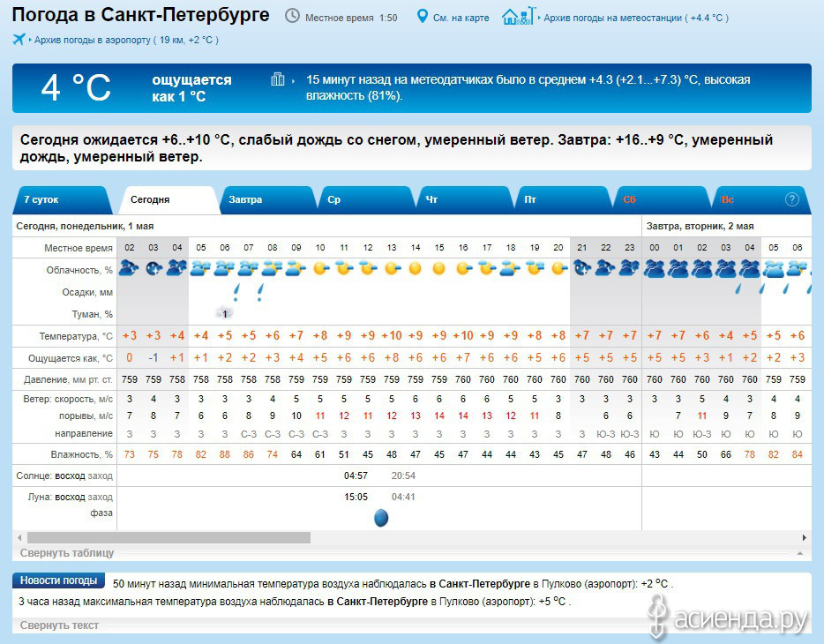Click the cloudiness icon for hour 03 today
This screenshot has width=824, height=644.
pyautogui.click(x=154, y=268)
